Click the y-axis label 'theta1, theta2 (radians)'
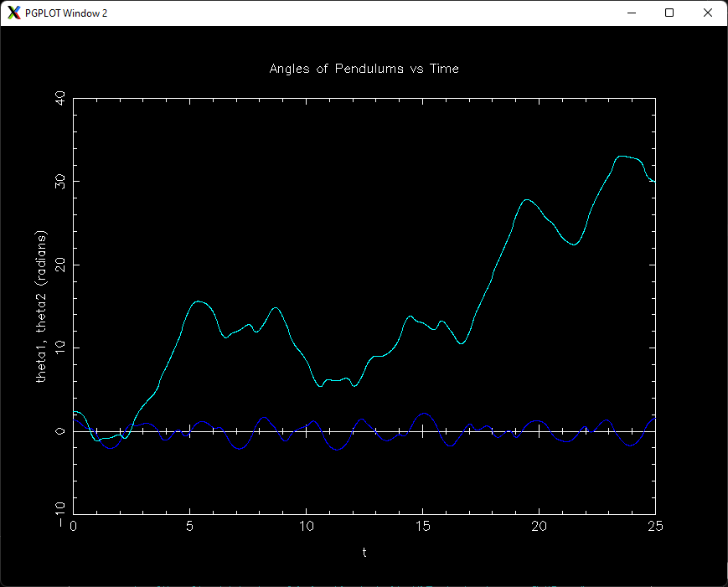 [41, 306]
